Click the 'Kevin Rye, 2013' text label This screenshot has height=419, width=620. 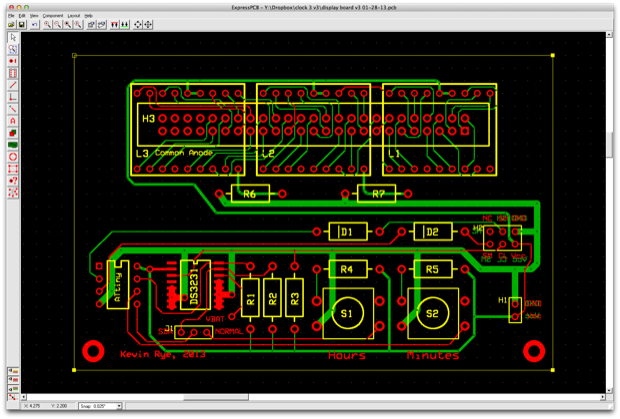[163, 354]
